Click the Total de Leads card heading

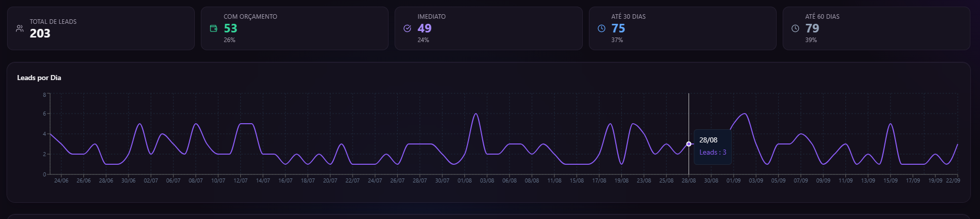(x=53, y=22)
